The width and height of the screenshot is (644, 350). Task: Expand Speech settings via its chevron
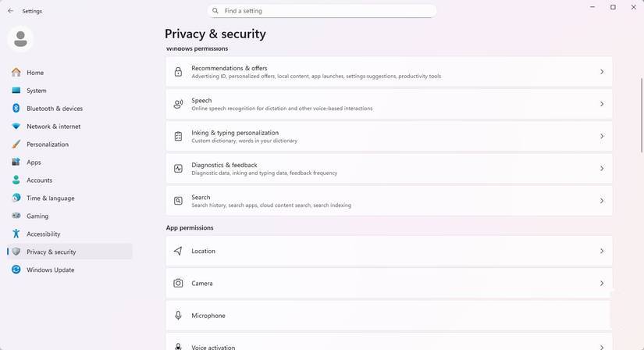[602, 104]
